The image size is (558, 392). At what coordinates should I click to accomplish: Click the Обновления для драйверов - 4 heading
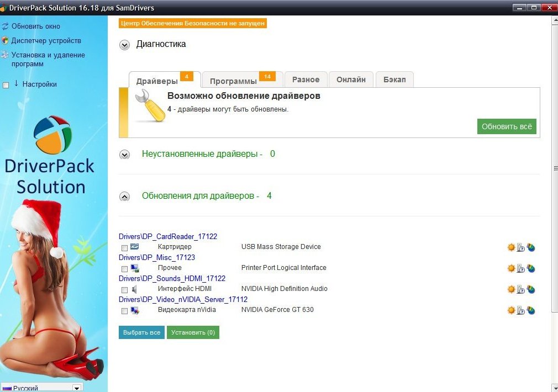(x=207, y=196)
